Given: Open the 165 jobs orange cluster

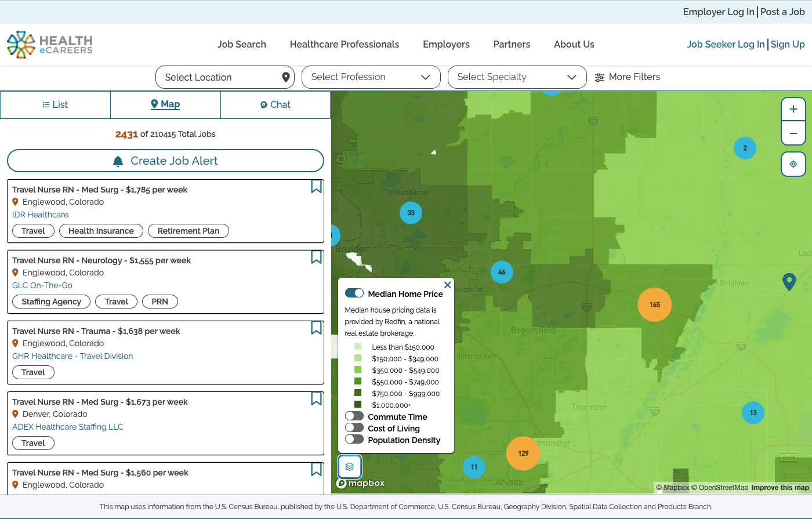Looking at the screenshot, I should [655, 304].
